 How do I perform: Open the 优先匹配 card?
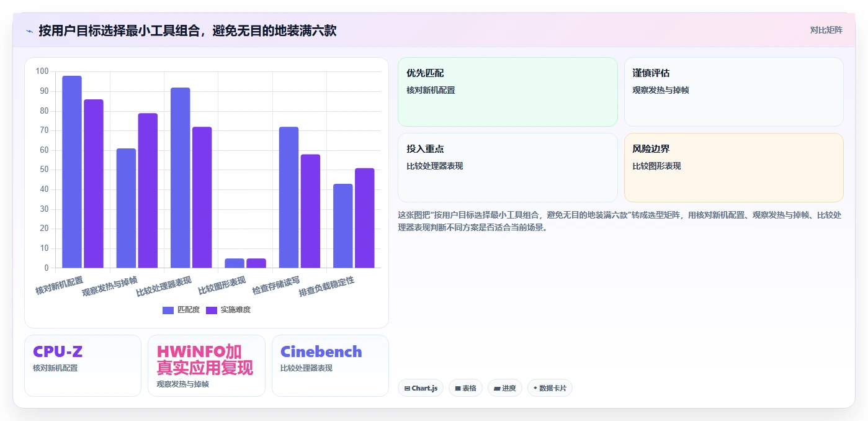[x=508, y=92]
